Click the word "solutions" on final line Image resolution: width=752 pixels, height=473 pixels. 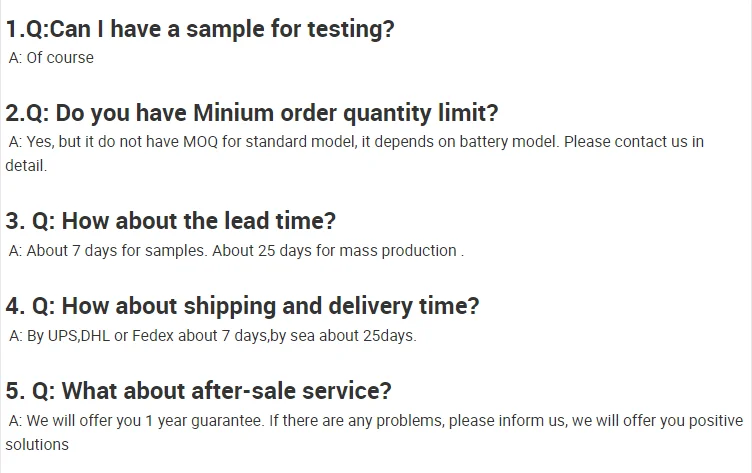(x=37, y=444)
